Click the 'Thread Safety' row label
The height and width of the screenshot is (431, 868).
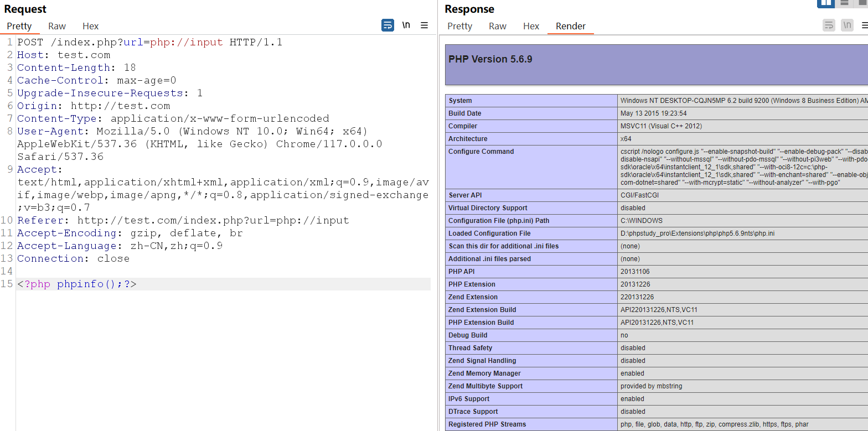[471, 348]
